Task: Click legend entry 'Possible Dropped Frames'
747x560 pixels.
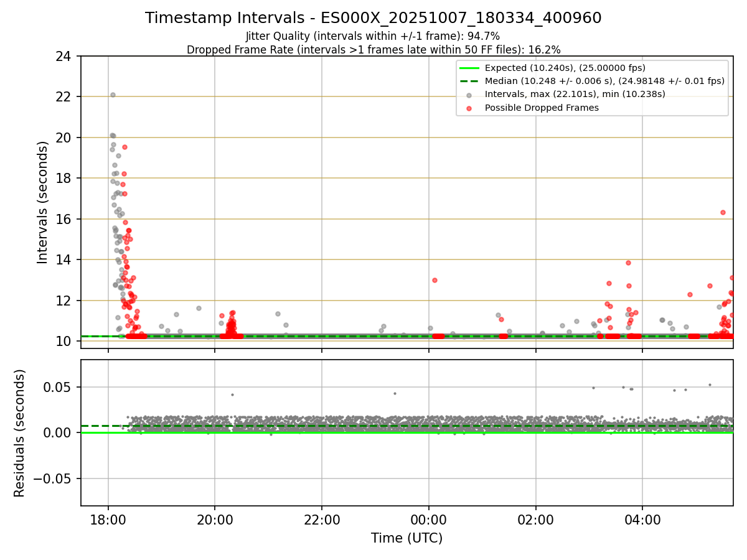Action: [x=542, y=108]
